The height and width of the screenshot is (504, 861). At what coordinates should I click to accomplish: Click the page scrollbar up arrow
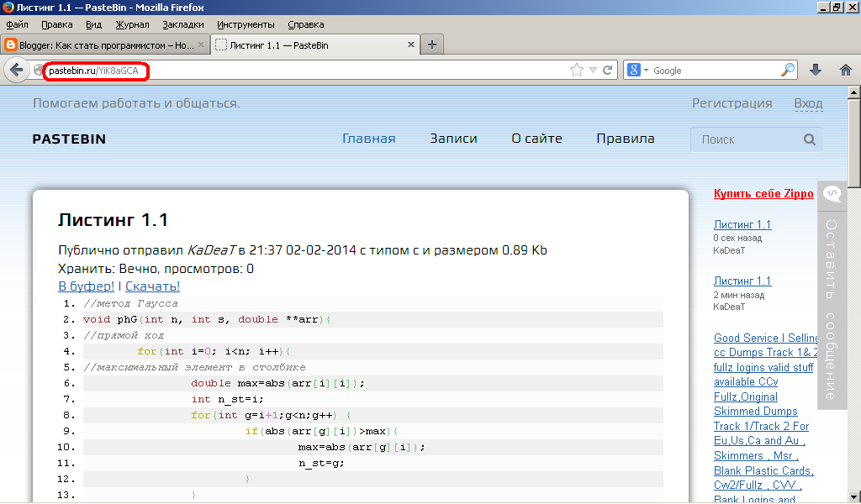click(x=854, y=92)
